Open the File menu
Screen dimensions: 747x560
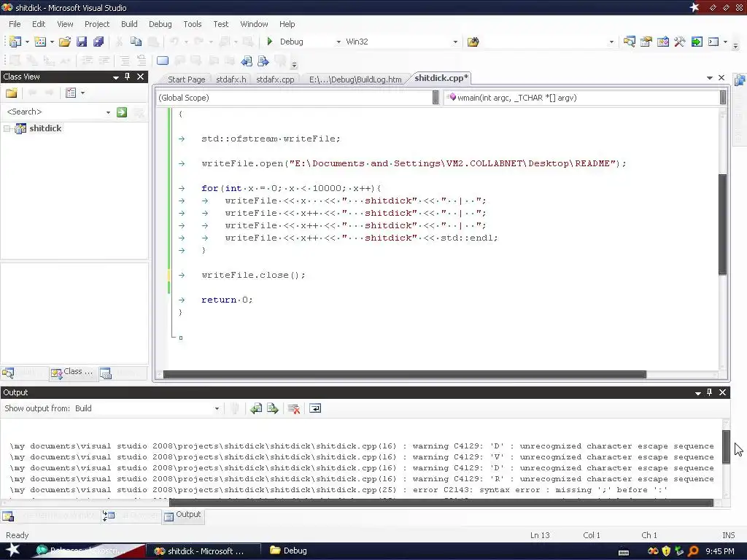pyautogui.click(x=15, y=24)
